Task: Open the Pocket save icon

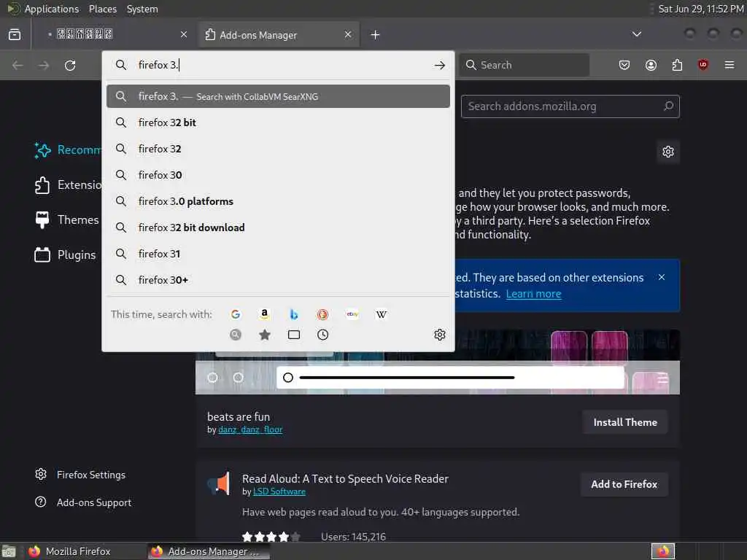Action: [x=624, y=65]
